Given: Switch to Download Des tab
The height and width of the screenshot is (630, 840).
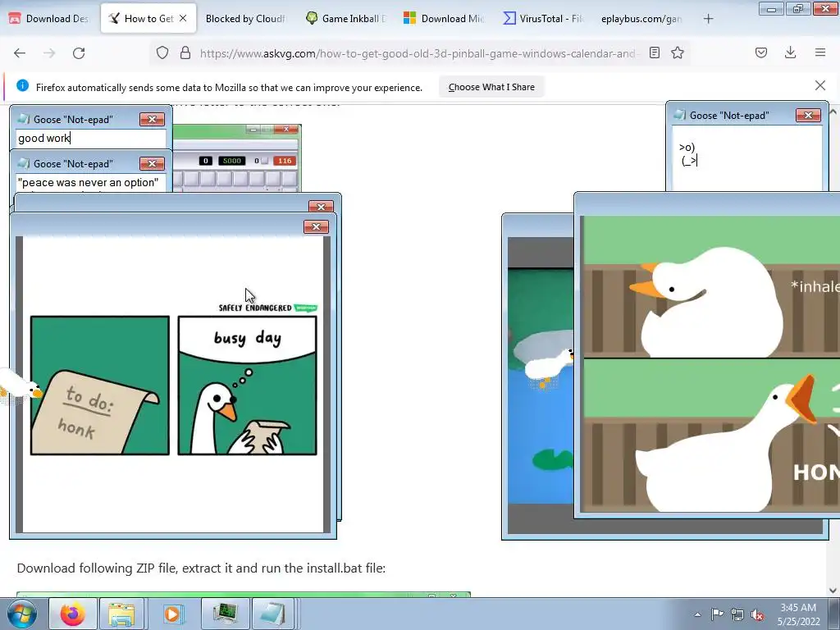Looking at the screenshot, I should point(49,19).
